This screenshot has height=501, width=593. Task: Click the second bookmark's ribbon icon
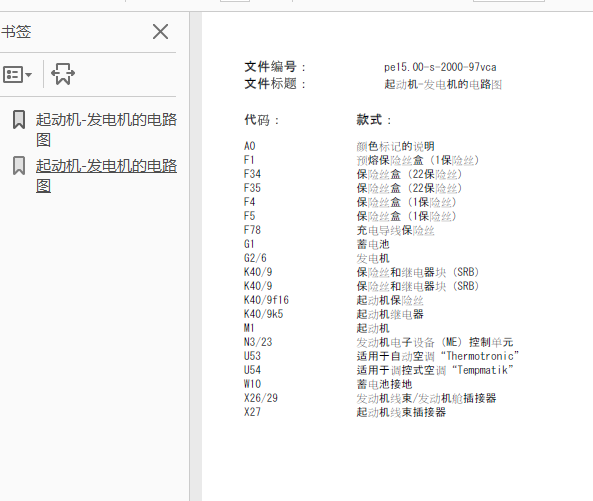19,166
